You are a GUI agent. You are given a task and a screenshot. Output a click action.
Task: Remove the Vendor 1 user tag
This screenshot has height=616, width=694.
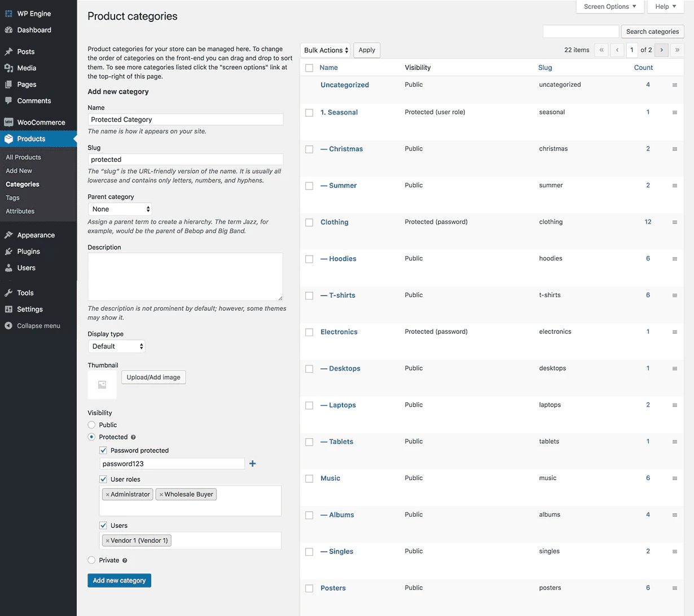[108, 541]
